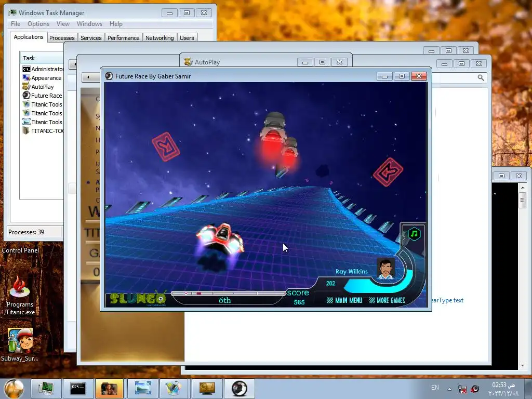Open the View menu in Task Manager
Image resolution: width=532 pixels, height=399 pixels.
pyautogui.click(x=63, y=24)
